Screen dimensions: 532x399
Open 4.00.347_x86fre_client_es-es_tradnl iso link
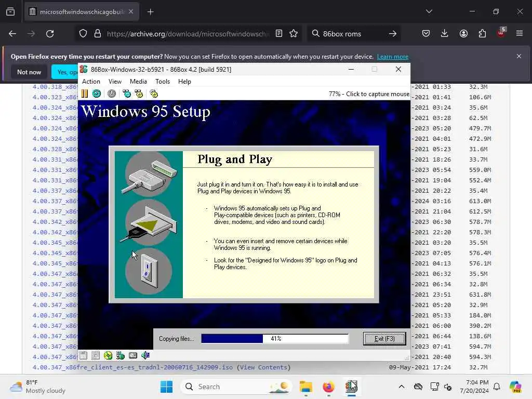pyautogui.click(x=132, y=367)
